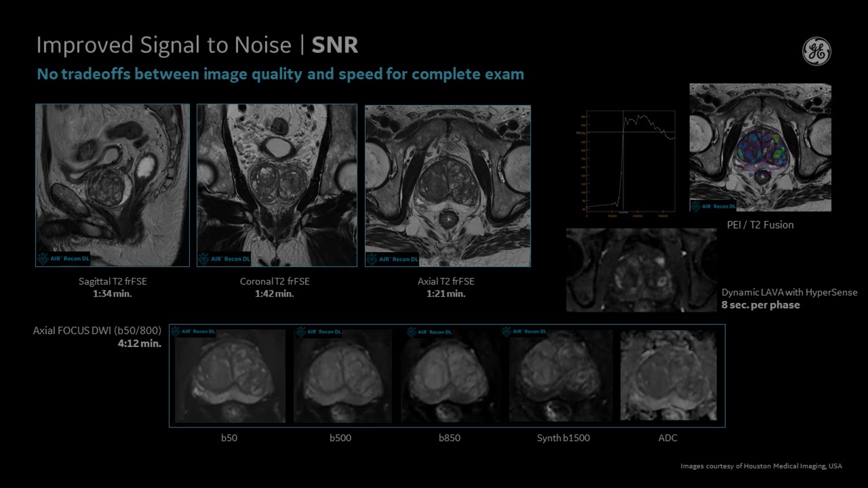Image resolution: width=868 pixels, height=488 pixels.
Task: Click the '1:34 min.' scan time
Action: (x=113, y=293)
